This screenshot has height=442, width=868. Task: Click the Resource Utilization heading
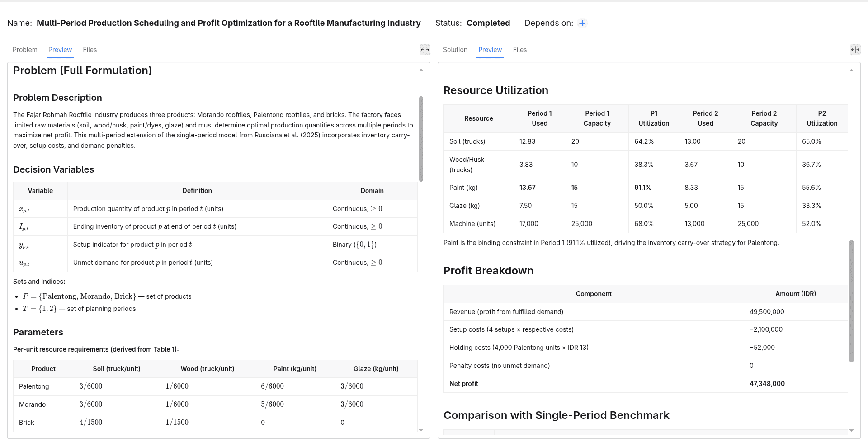pos(496,90)
